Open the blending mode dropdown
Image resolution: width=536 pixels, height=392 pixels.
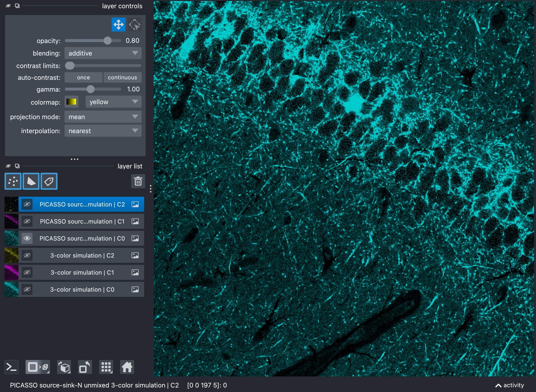coord(103,53)
